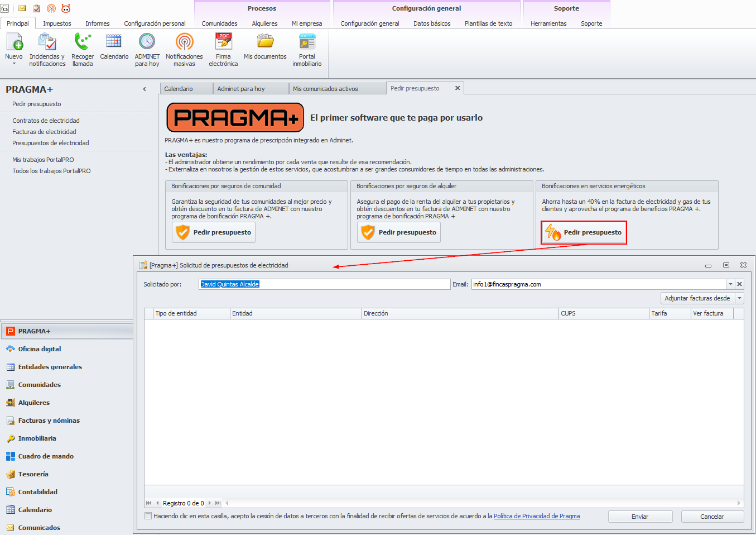This screenshot has height=535, width=756.
Task: Request energy services quote button
Action: pos(584,232)
